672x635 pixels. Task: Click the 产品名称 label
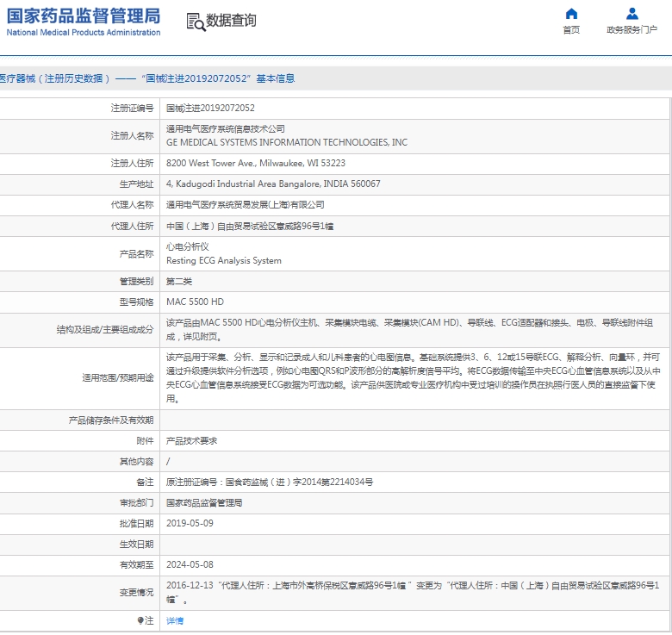[136, 254]
